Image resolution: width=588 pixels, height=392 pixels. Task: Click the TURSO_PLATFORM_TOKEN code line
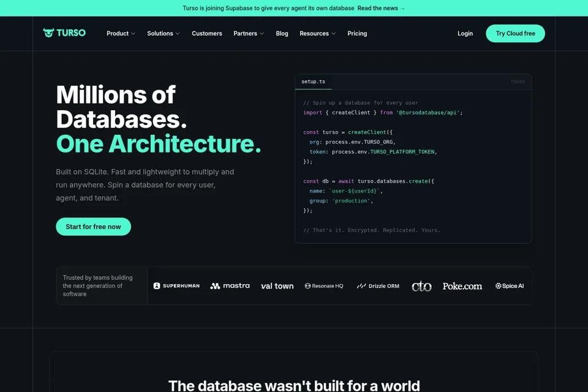(373, 151)
